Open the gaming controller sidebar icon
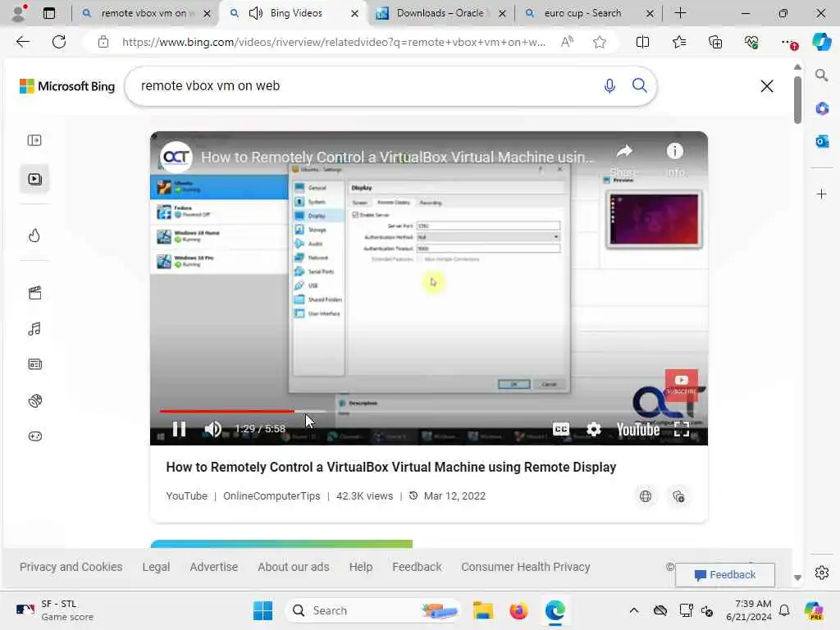 (34, 436)
